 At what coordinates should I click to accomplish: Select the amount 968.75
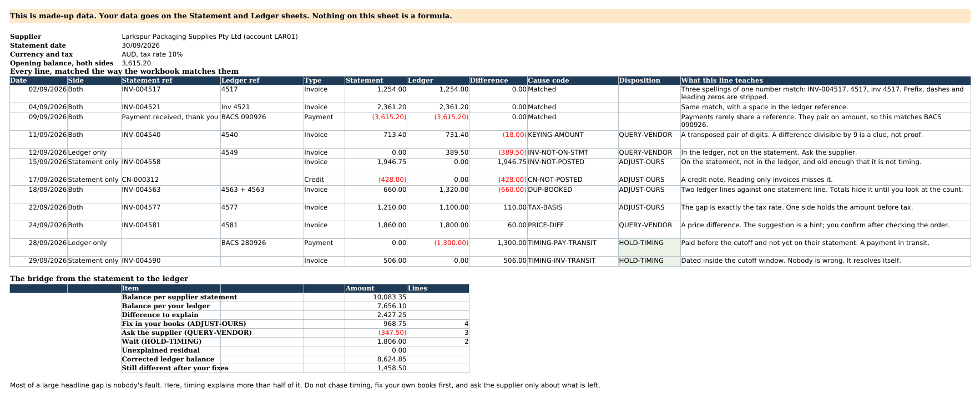[x=376, y=324]
